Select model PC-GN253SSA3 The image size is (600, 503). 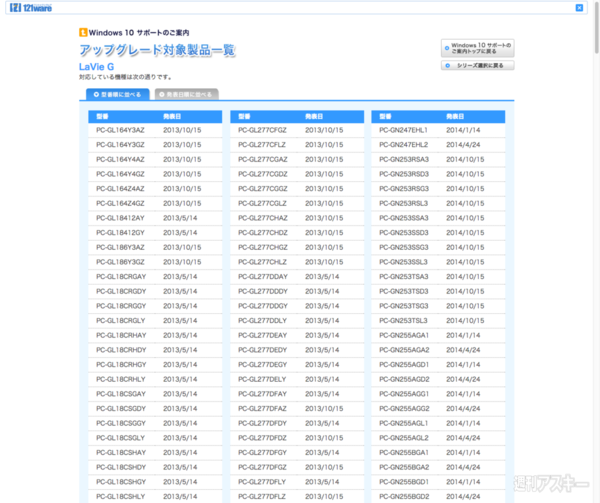(x=404, y=218)
